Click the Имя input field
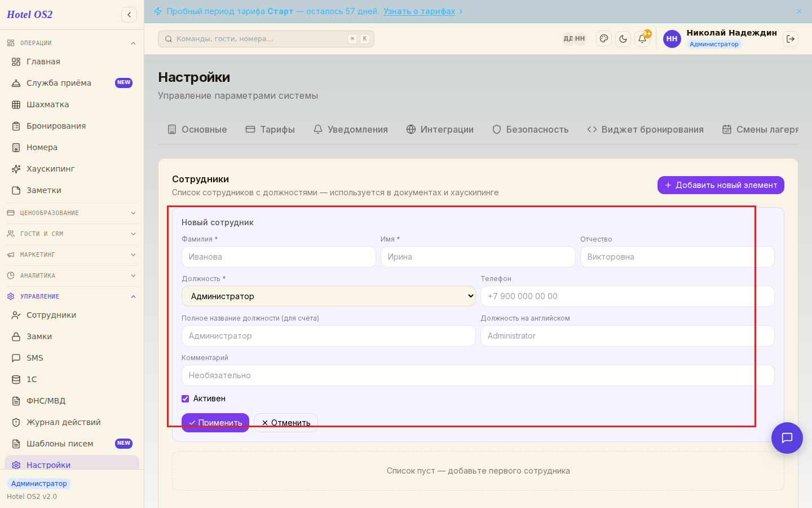Image resolution: width=812 pixels, height=508 pixels. tap(478, 257)
